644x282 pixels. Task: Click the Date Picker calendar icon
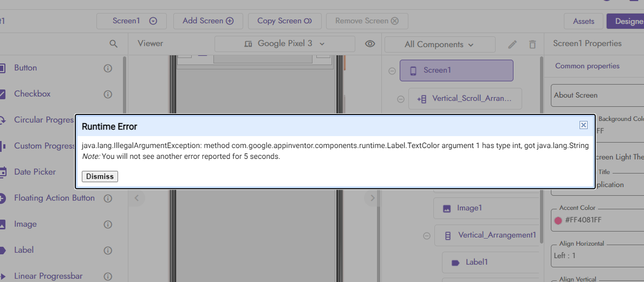click(x=3, y=172)
